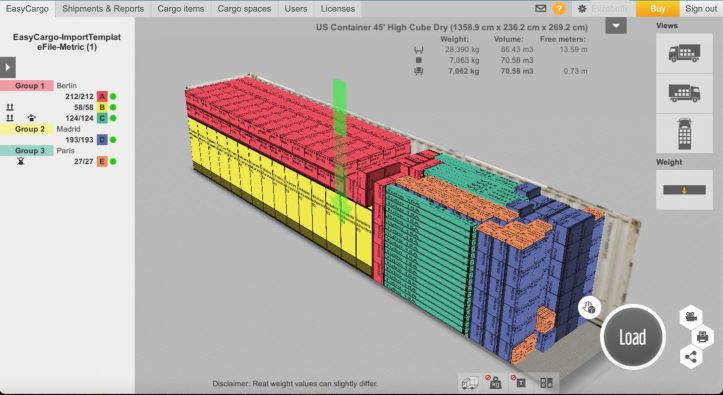The height and width of the screenshot is (395, 723).
Task: Open the orange help question mark
Action: click(559, 8)
